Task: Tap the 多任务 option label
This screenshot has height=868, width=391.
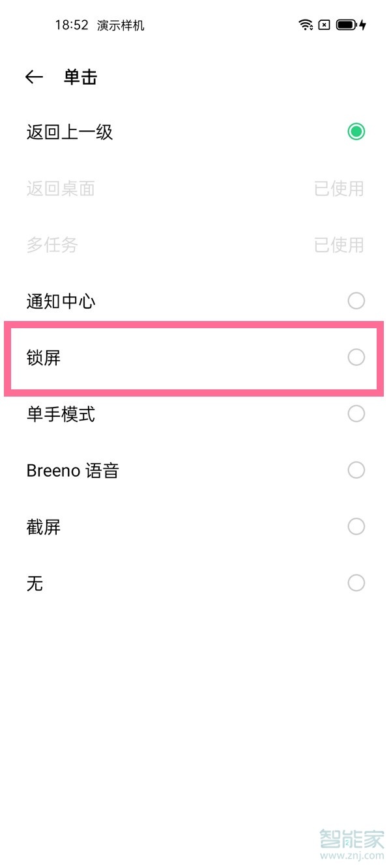Action: pos(52,245)
